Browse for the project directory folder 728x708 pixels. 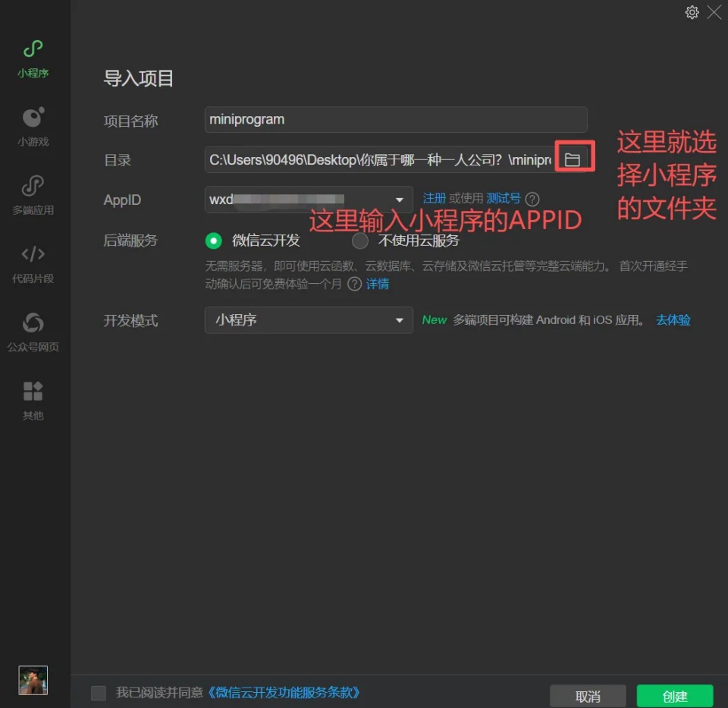573,159
